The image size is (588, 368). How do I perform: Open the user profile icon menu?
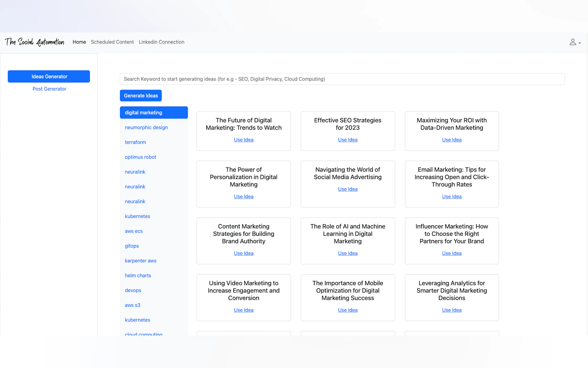click(x=572, y=42)
